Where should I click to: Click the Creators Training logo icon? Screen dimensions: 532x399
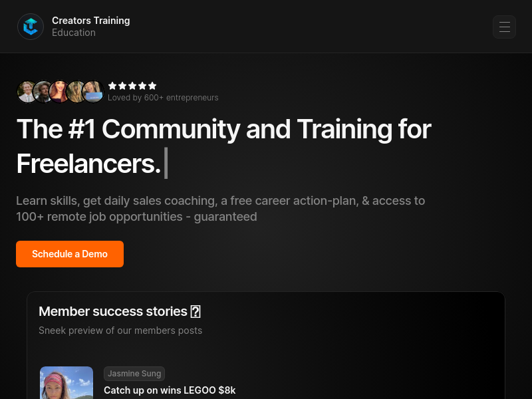[31, 27]
